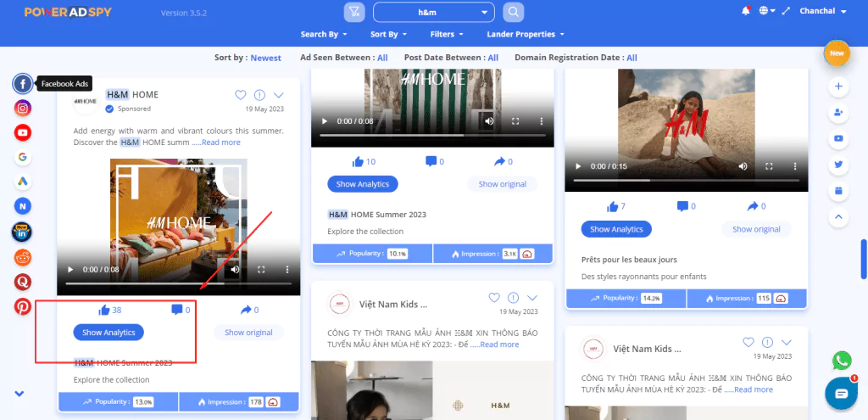Click the add user icon on the right
The image size is (868, 420).
(x=838, y=113)
